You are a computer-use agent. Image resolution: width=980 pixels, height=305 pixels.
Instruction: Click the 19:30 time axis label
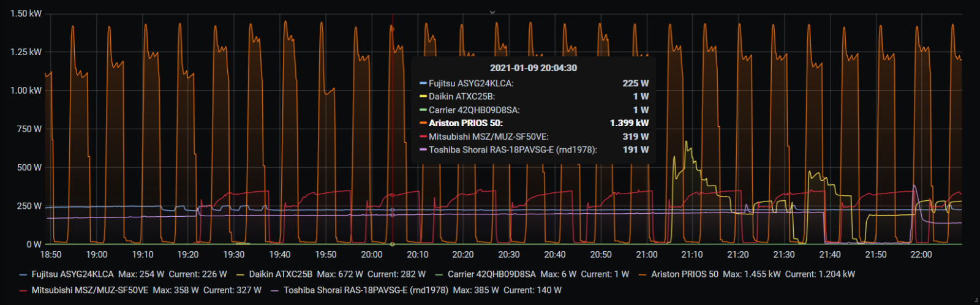click(234, 255)
